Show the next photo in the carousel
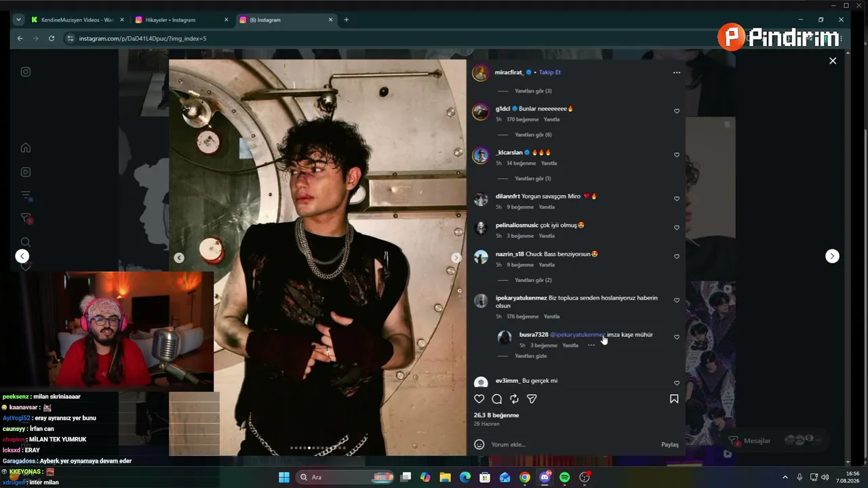The height and width of the screenshot is (488, 868). [456, 258]
